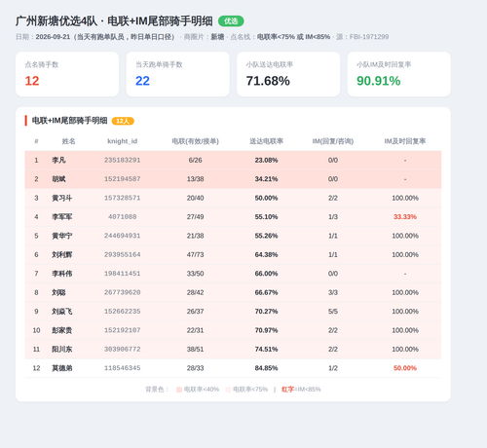Click knight_id 152192107
This screenshot has height=448, width=487.
click(123, 330)
